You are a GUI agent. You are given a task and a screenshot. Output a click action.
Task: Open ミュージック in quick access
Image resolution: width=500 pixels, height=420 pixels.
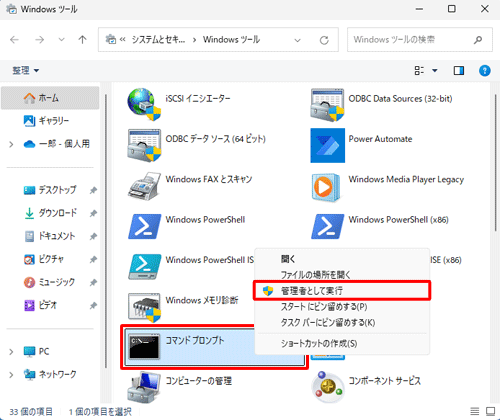coord(50,282)
